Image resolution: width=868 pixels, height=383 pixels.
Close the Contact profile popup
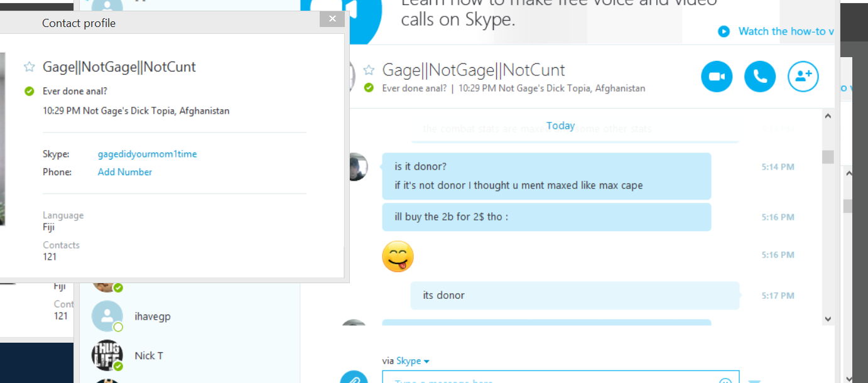[x=332, y=19]
